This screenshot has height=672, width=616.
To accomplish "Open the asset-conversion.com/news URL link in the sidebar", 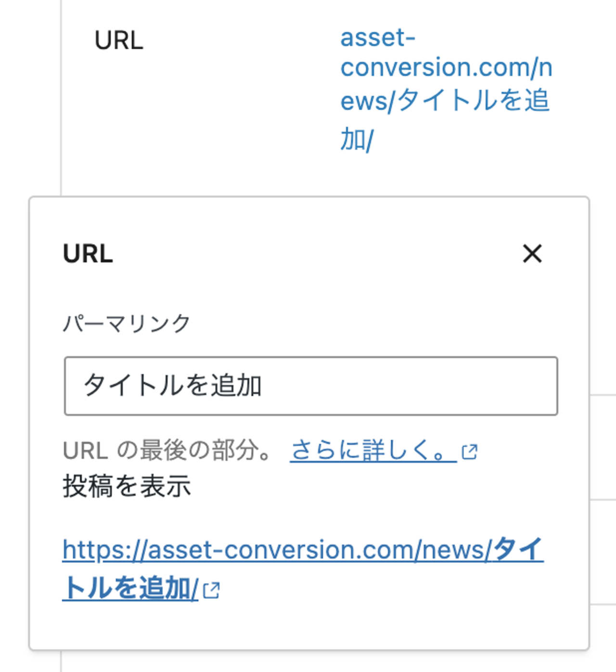I will 446,89.
